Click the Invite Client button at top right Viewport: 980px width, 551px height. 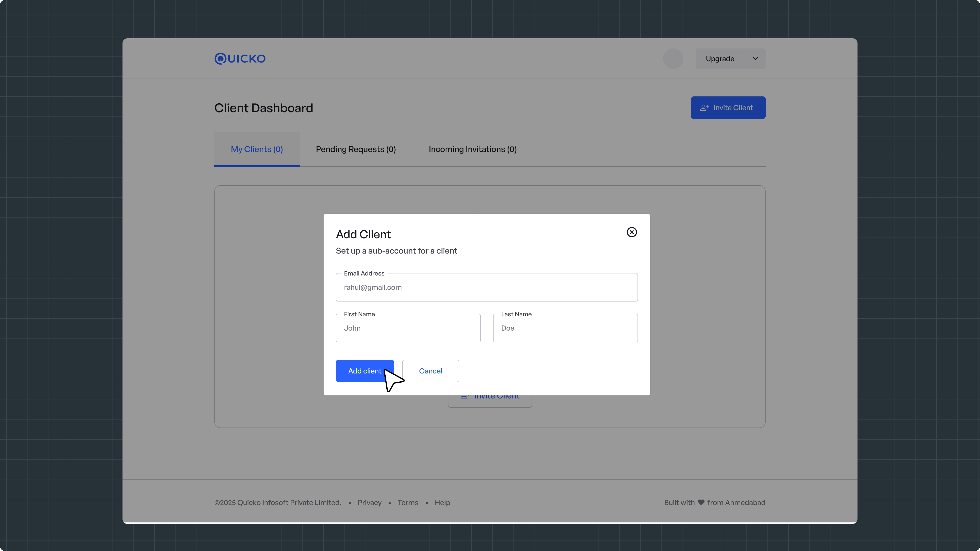[728, 108]
